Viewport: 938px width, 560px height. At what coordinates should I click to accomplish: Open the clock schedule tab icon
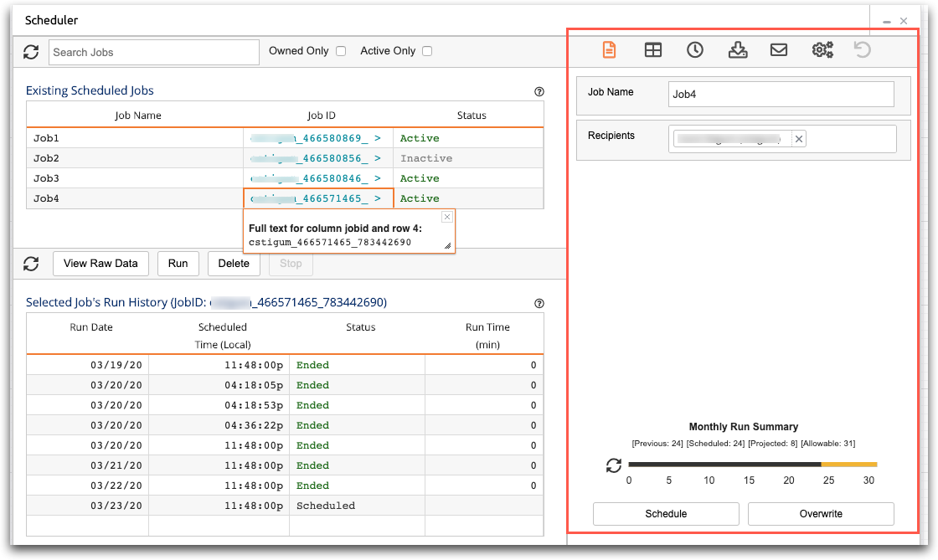694,49
